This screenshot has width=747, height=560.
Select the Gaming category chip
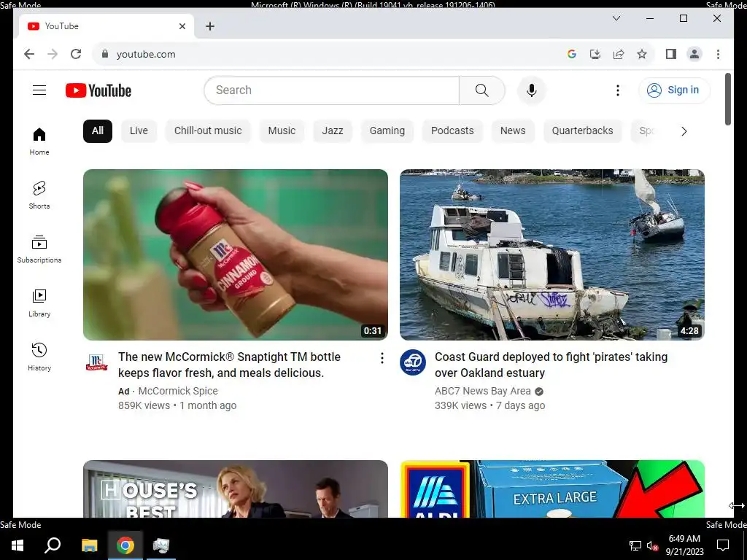coord(387,131)
